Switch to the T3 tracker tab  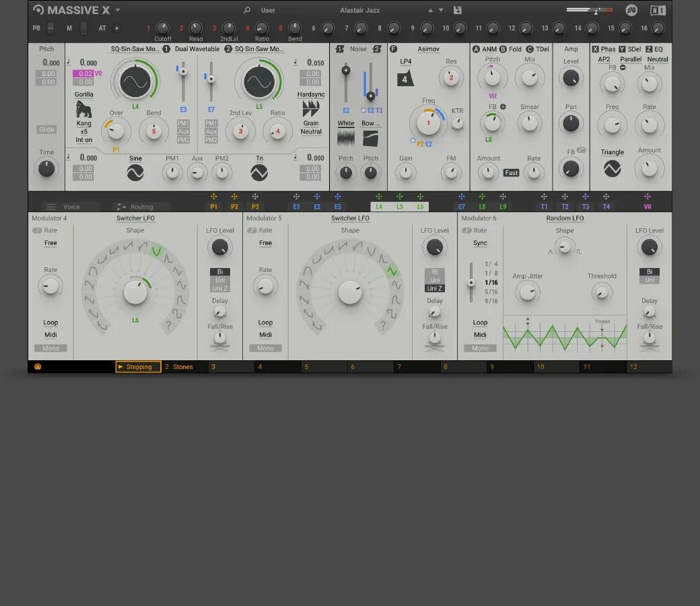click(x=586, y=207)
